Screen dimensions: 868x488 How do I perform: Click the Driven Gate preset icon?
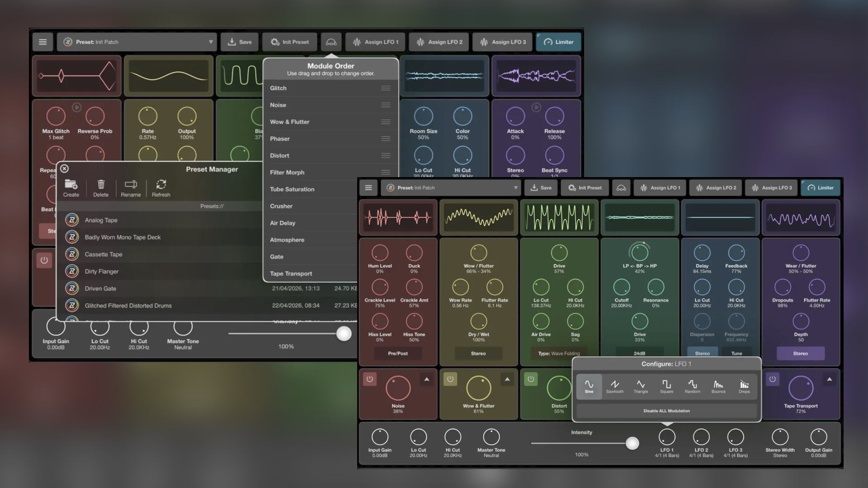[x=72, y=288]
